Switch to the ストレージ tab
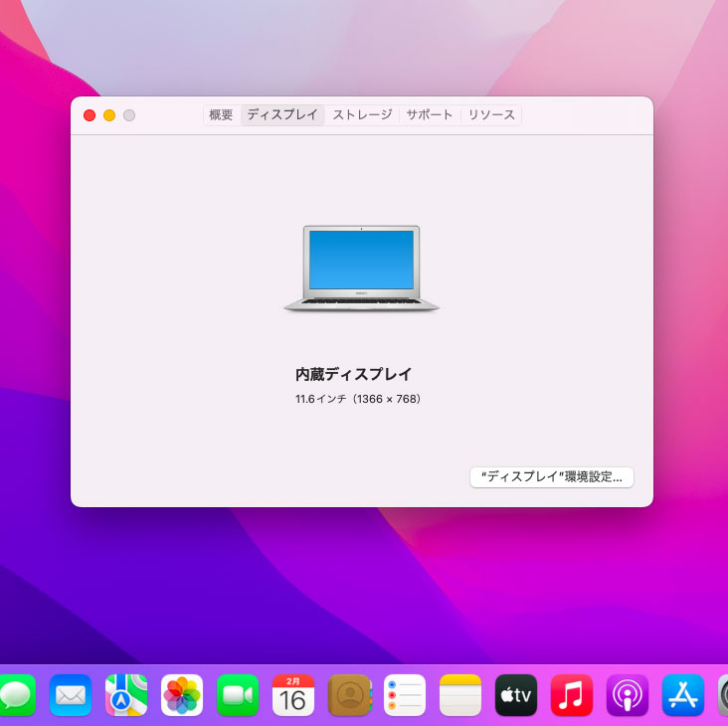 (x=362, y=114)
